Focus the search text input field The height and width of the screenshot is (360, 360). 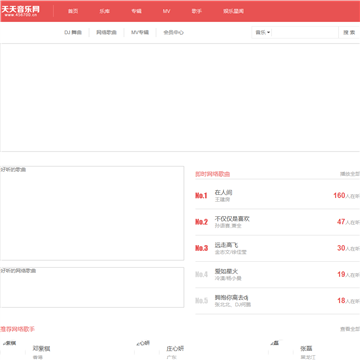305,32
